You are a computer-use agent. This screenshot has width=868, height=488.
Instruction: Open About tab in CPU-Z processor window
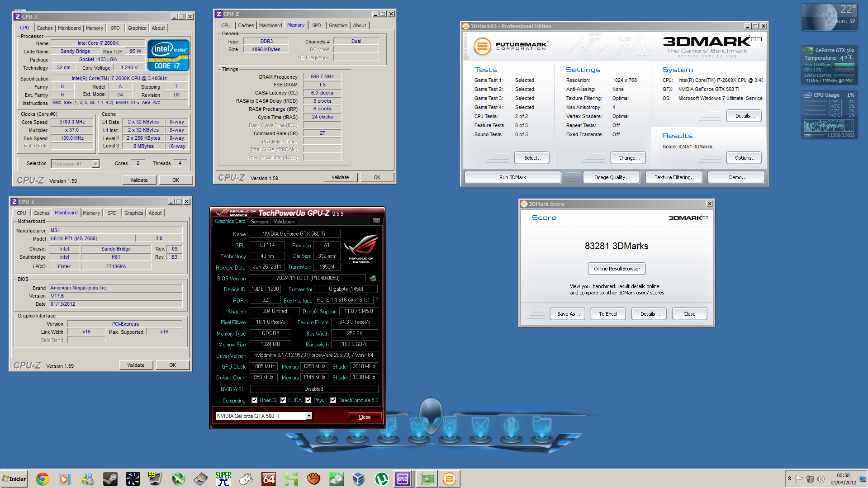click(158, 28)
